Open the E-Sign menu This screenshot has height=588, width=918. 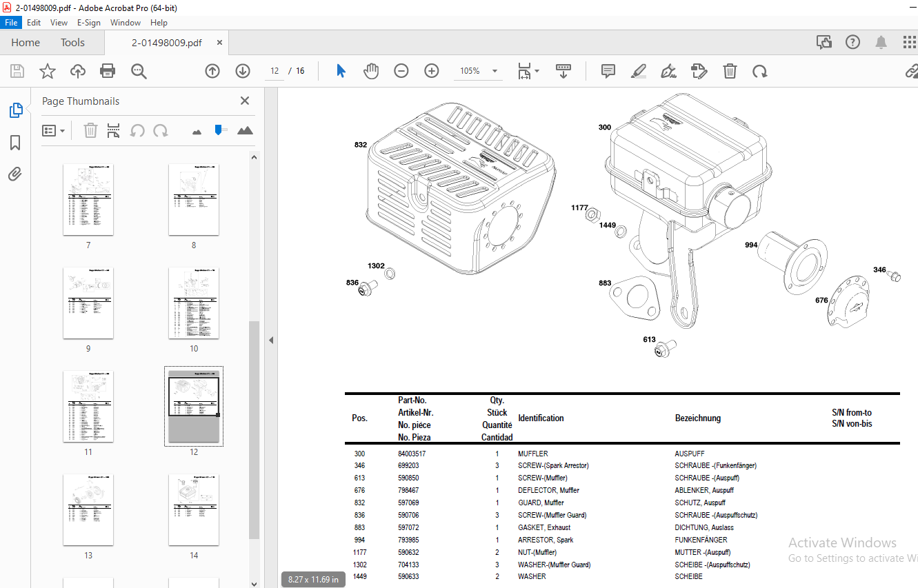[89, 23]
